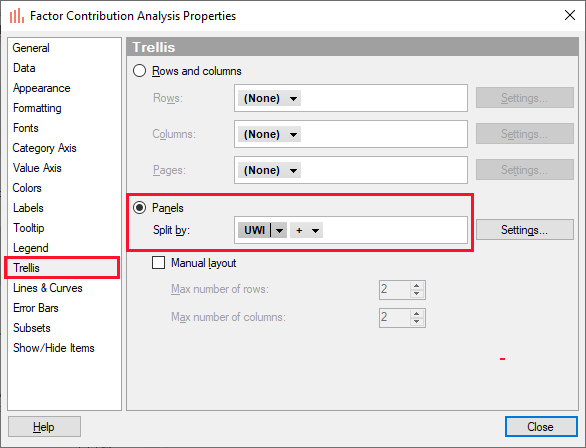Screen dimensions: 586x448
Task: Open the Category Axis settings page
Action: coord(44,148)
